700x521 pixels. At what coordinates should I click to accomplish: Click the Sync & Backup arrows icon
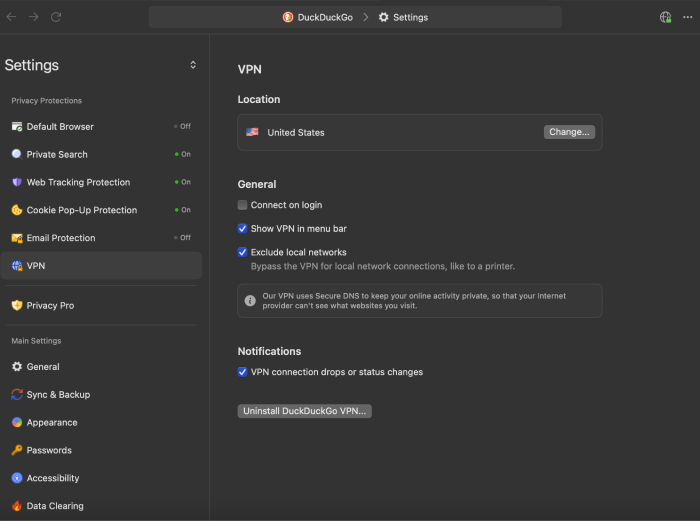point(17,395)
